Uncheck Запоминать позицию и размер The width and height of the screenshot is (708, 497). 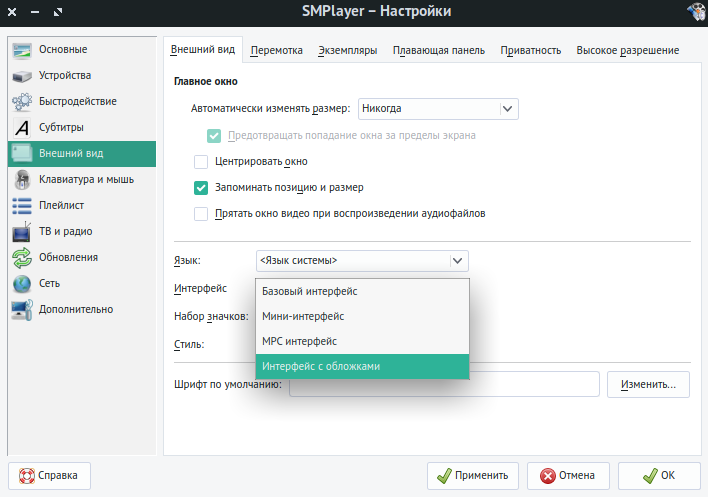201,187
